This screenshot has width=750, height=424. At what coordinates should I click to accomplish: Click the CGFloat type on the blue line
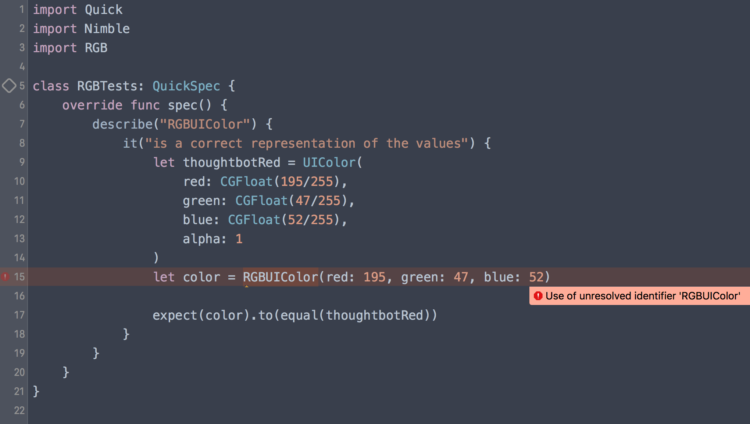click(254, 220)
